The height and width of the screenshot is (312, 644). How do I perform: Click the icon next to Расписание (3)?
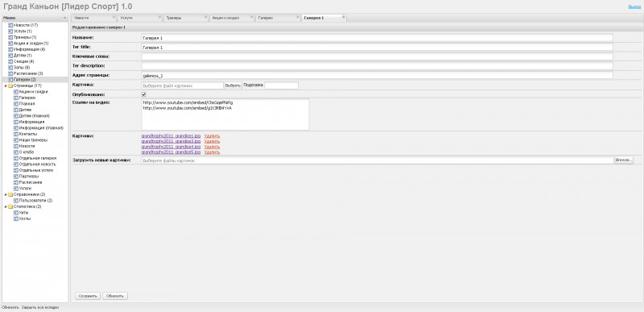[x=10, y=73]
